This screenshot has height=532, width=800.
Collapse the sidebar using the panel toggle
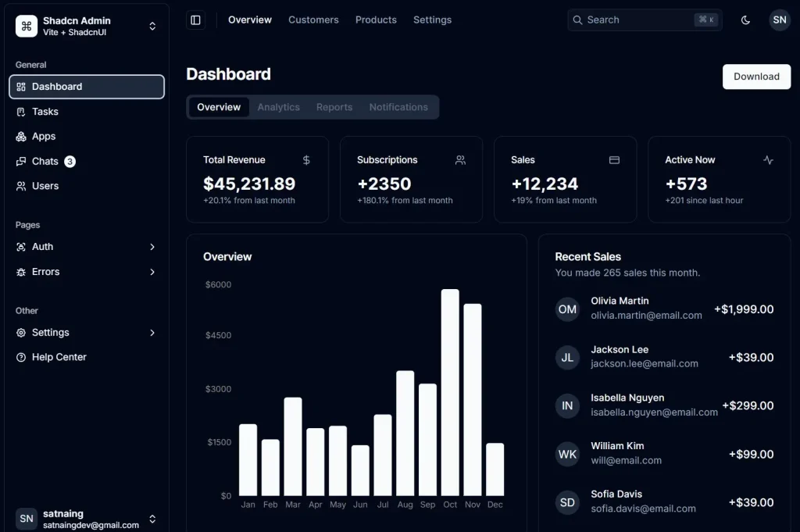pos(196,20)
